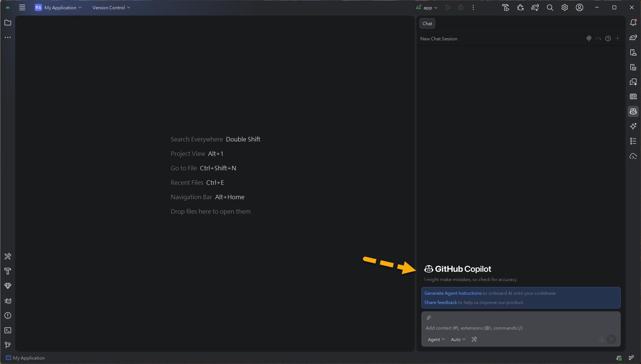Open the Running Devices sidebar icon
The height and width of the screenshot is (364, 641).
tap(633, 67)
